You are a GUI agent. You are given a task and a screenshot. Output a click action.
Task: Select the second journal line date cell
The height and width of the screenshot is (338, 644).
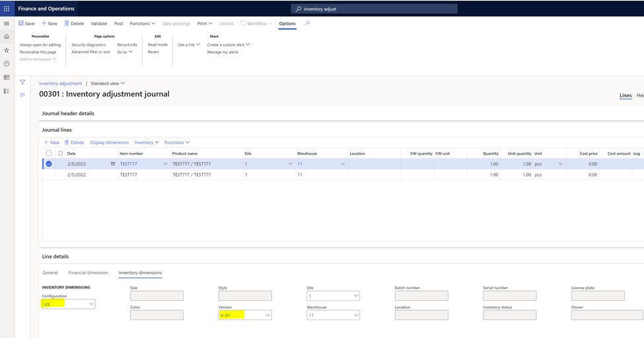pyautogui.click(x=92, y=175)
